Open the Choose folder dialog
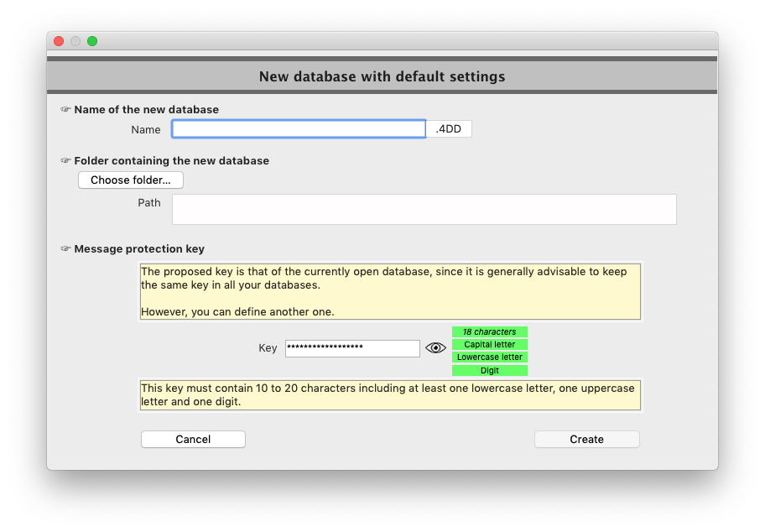 (130, 180)
